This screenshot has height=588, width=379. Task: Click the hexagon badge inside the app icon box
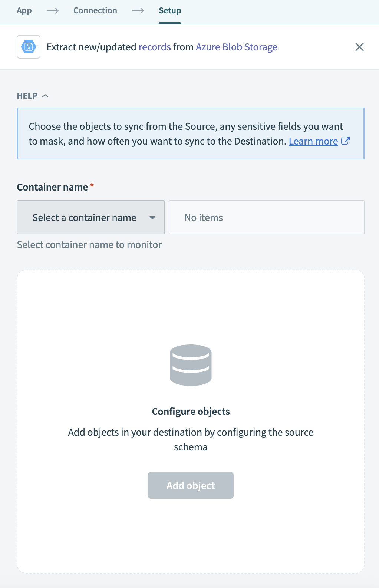pos(28,47)
